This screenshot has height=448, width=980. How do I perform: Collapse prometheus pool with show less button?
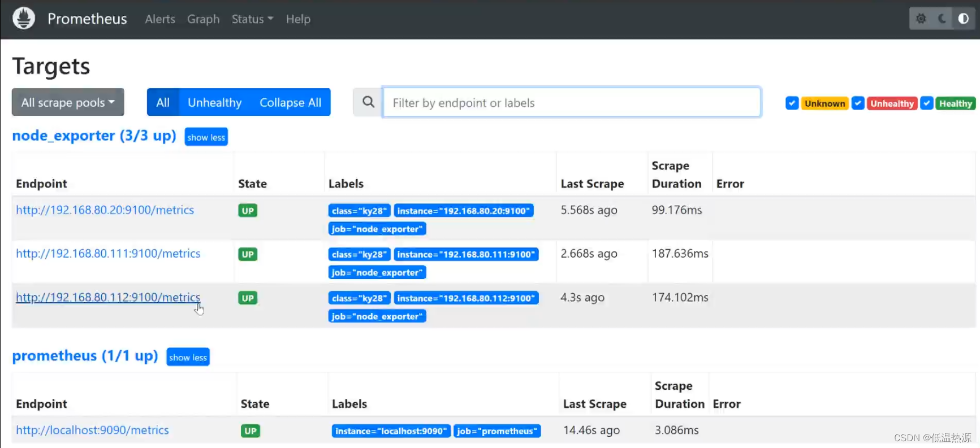[x=188, y=357]
